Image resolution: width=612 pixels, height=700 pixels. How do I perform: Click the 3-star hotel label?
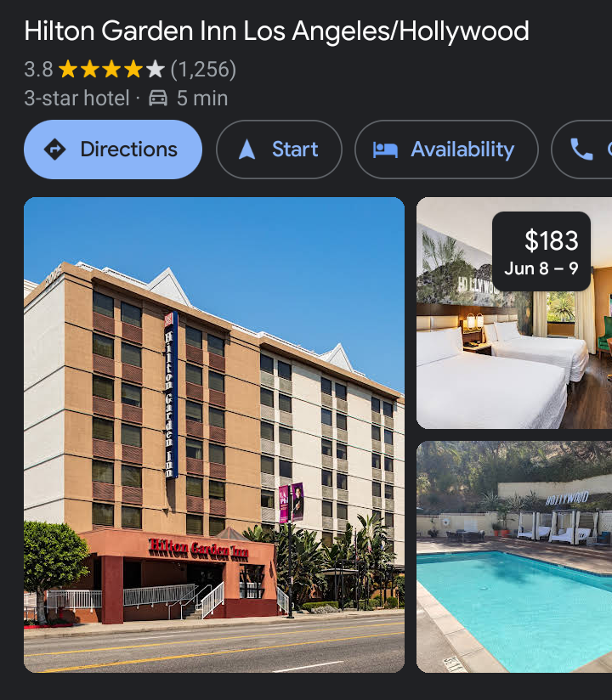point(76,99)
